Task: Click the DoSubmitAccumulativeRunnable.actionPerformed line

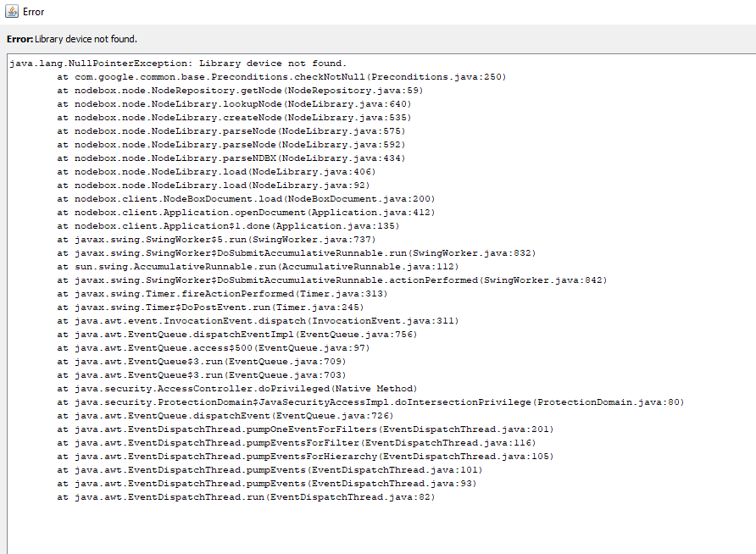Action: [x=331, y=280]
